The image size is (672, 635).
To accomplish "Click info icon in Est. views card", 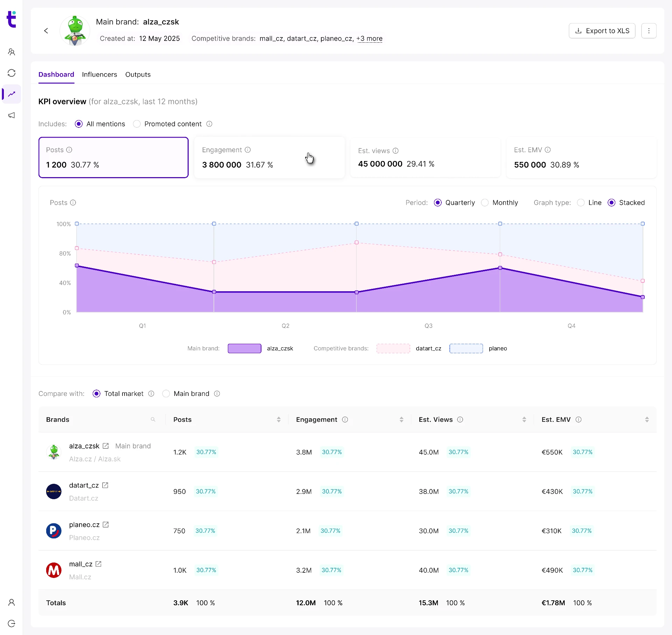I will [395, 151].
